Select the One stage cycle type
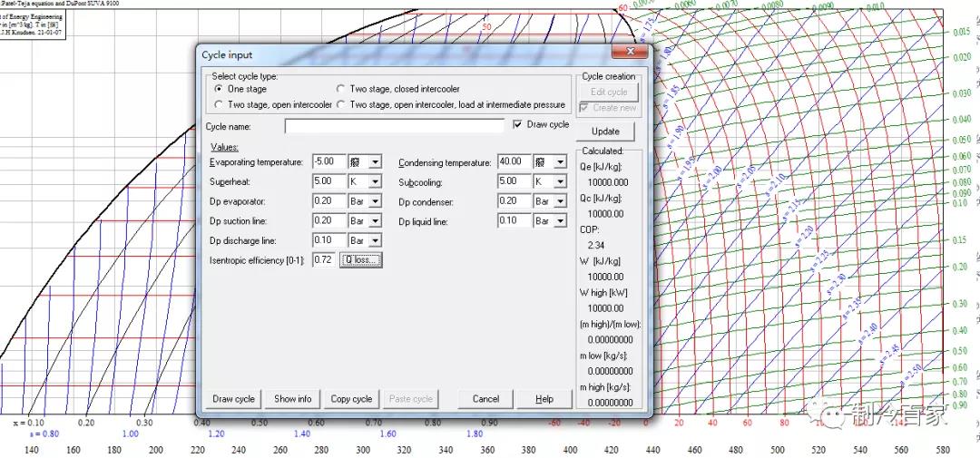 [218, 90]
